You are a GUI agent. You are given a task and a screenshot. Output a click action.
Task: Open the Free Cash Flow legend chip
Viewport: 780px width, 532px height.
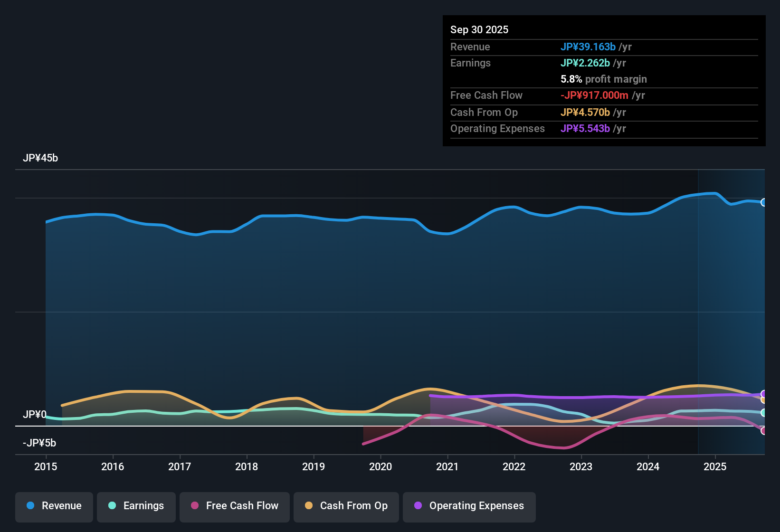point(234,506)
